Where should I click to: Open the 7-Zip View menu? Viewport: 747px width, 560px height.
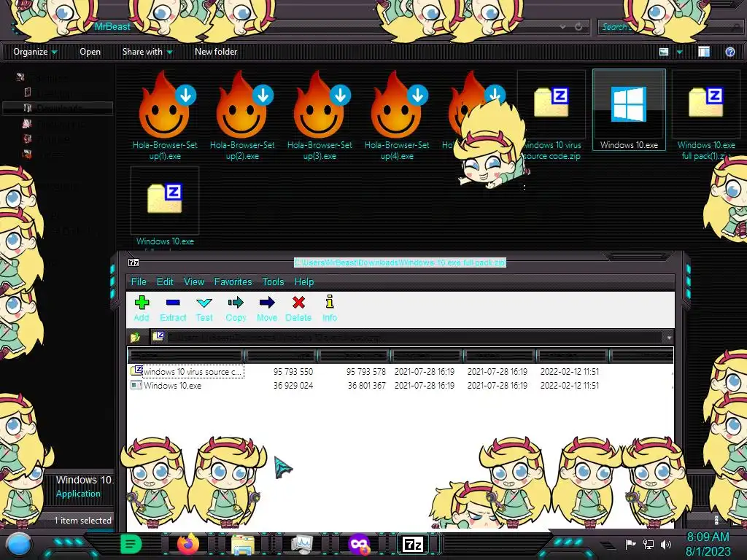coord(194,282)
